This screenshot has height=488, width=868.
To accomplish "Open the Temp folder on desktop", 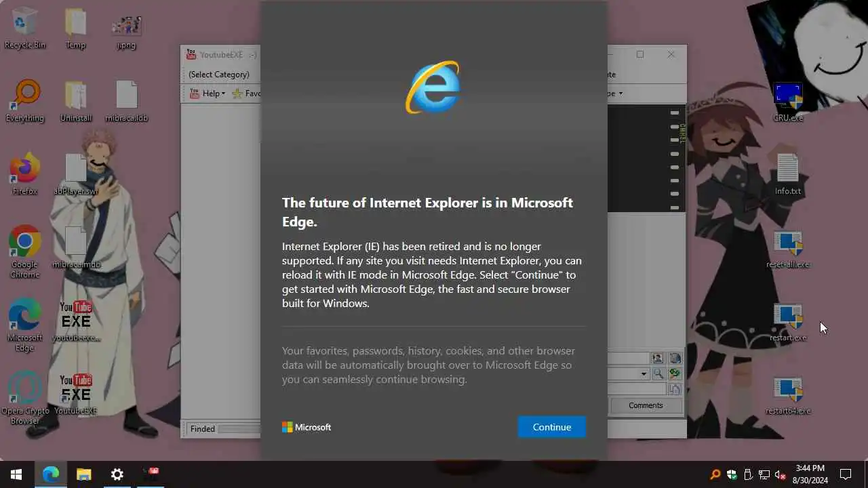I will [75, 28].
